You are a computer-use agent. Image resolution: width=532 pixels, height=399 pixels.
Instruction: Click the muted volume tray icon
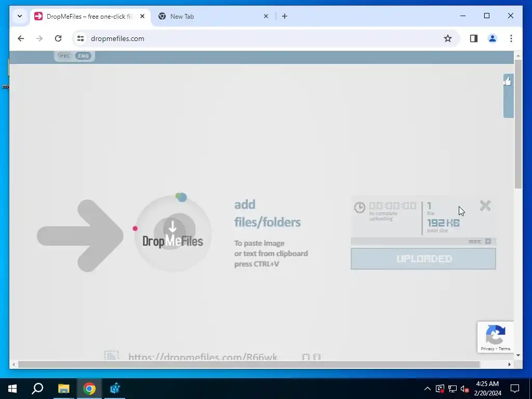(x=465, y=389)
